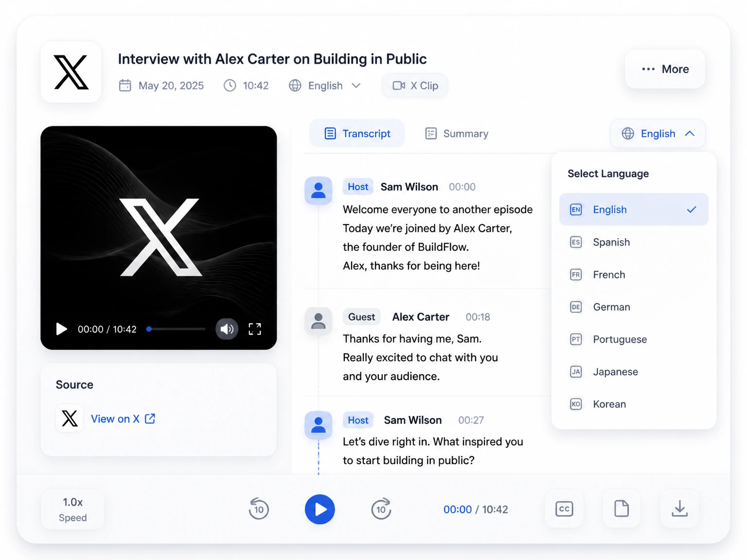Click the Host tag at 00:00
Image resolution: width=747 pixels, height=560 pixels.
pos(358,187)
